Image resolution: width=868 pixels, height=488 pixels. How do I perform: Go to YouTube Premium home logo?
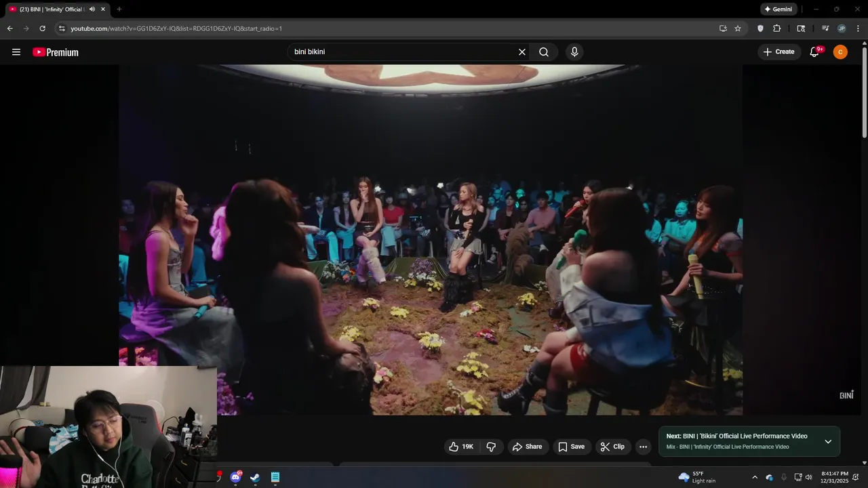[x=56, y=52]
